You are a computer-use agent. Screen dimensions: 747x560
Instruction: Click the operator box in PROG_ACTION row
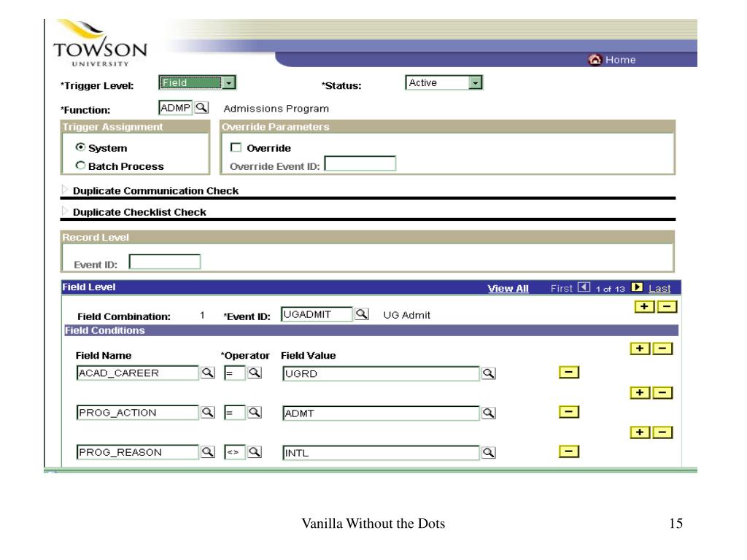pos(235,413)
